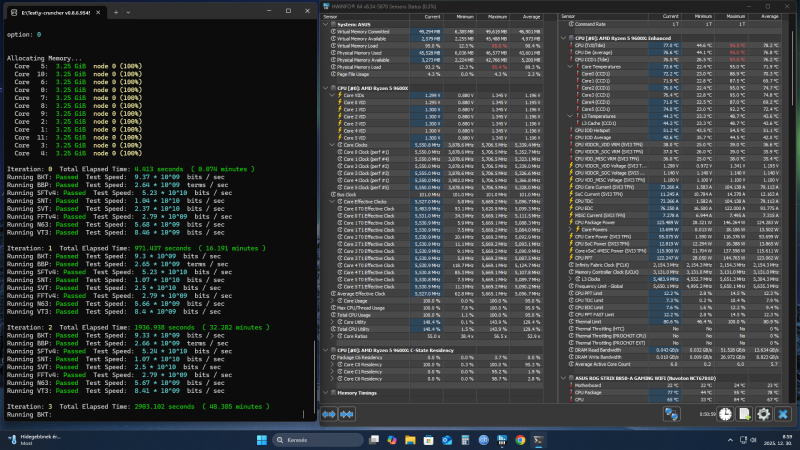This screenshot has width=800, height=450.
Task: Open Calculator from taskbar
Action: pyautogui.click(x=465, y=440)
